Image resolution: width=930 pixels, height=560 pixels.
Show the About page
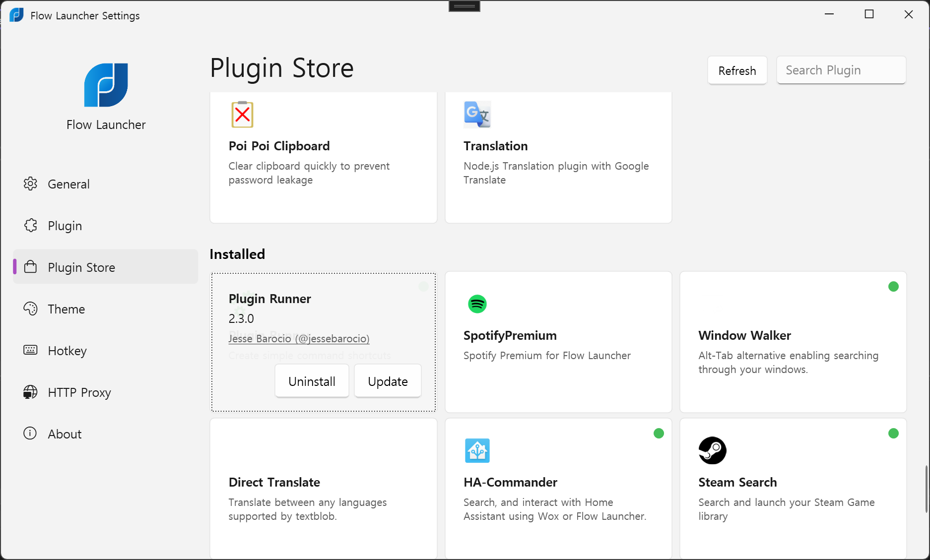(105, 434)
